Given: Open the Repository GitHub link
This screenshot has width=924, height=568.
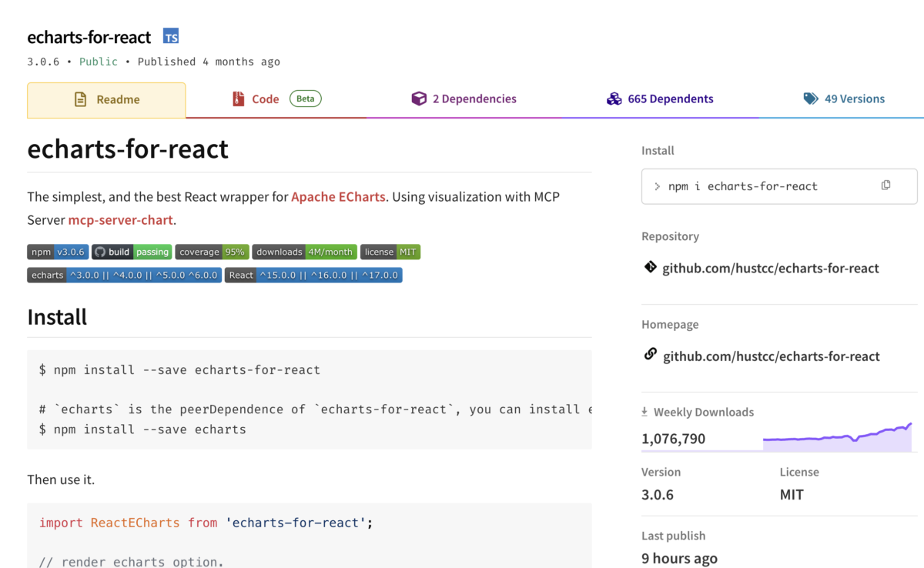Looking at the screenshot, I should (771, 269).
